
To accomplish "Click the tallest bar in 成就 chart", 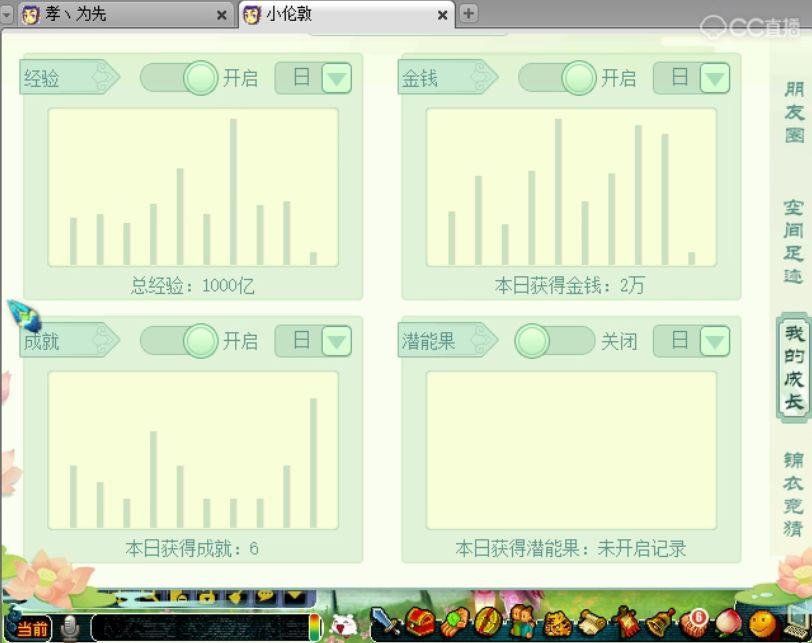I will [313, 463].
